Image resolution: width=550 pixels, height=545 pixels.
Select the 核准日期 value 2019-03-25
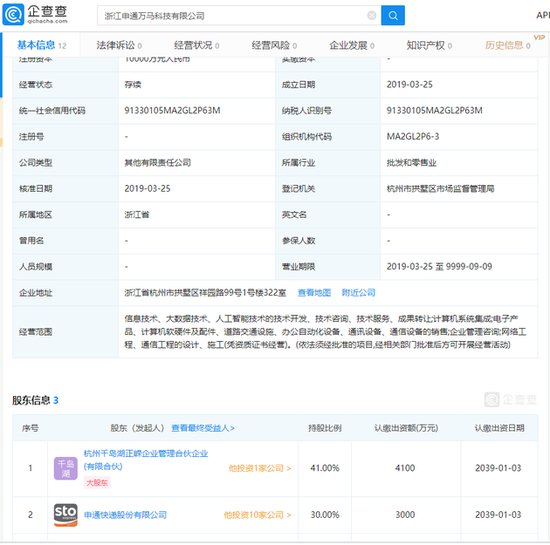point(147,189)
